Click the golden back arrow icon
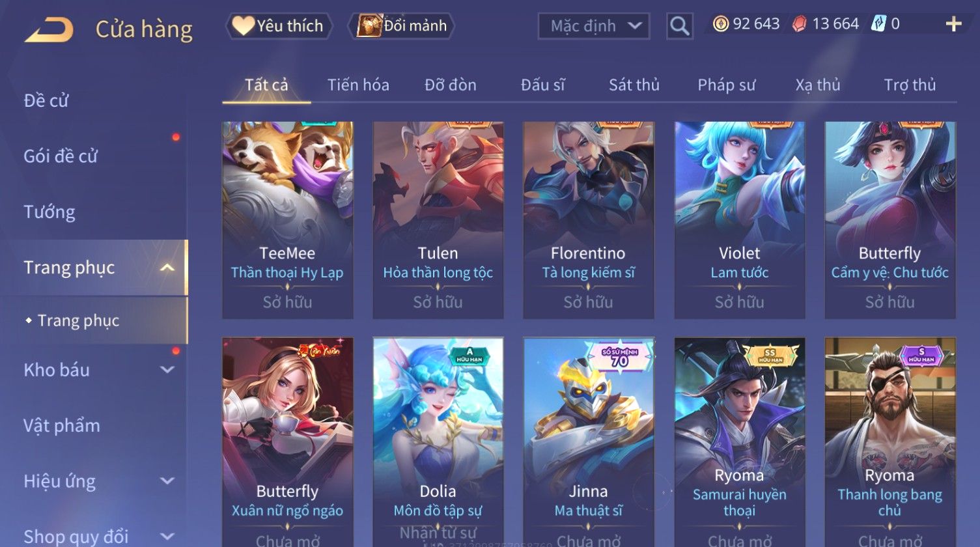 (x=49, y=29)
